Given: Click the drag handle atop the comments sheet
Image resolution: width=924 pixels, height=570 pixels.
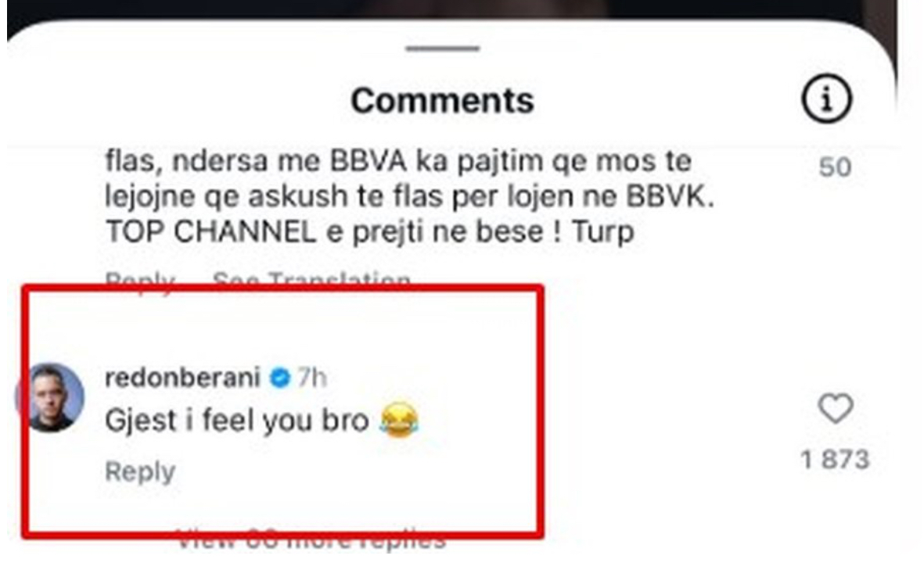Looking at the screenshot, I should click(443, 48).
